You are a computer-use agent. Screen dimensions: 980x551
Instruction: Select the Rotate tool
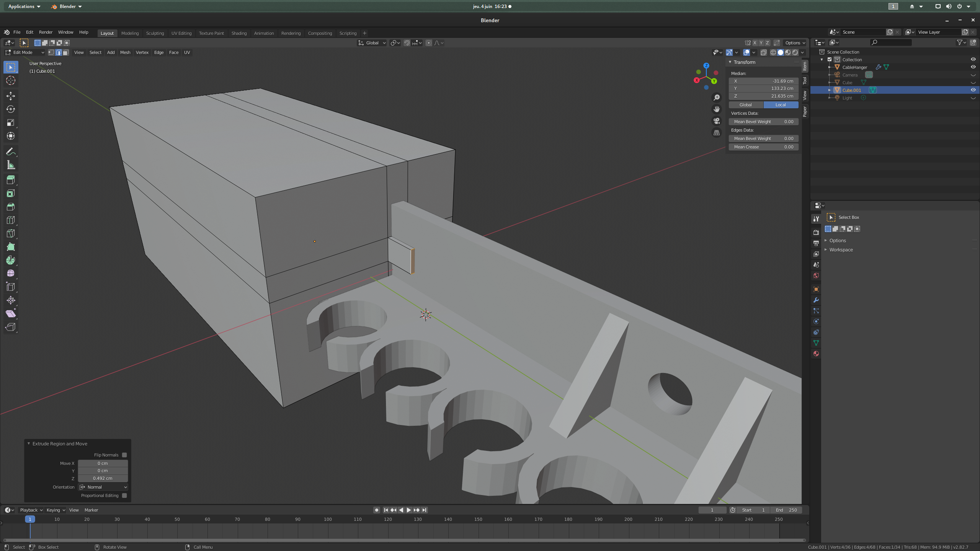pyautogui.click(x=11, y=109)
